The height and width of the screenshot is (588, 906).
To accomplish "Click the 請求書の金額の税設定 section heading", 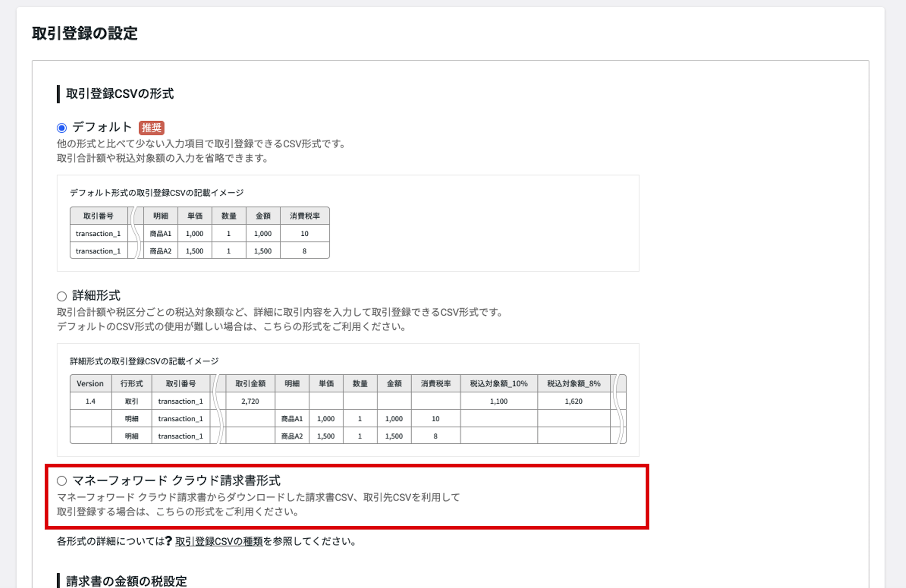I will click(127, 581).
